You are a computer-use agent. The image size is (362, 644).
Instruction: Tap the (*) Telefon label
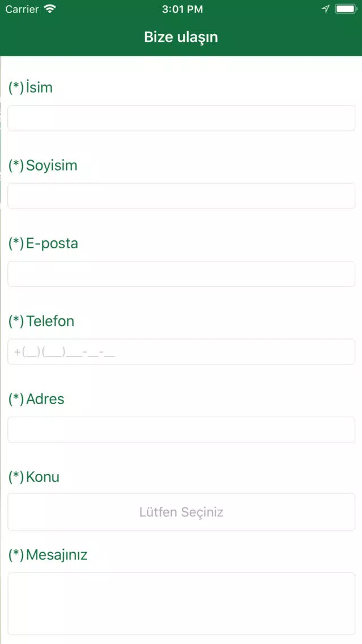[41, 321]
